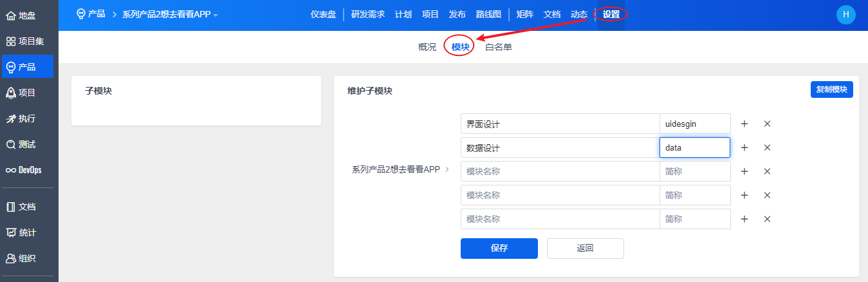The image size is (868, 282).
Task: Remove the 数据设计 row with X icon
Action: pos(767,147)
